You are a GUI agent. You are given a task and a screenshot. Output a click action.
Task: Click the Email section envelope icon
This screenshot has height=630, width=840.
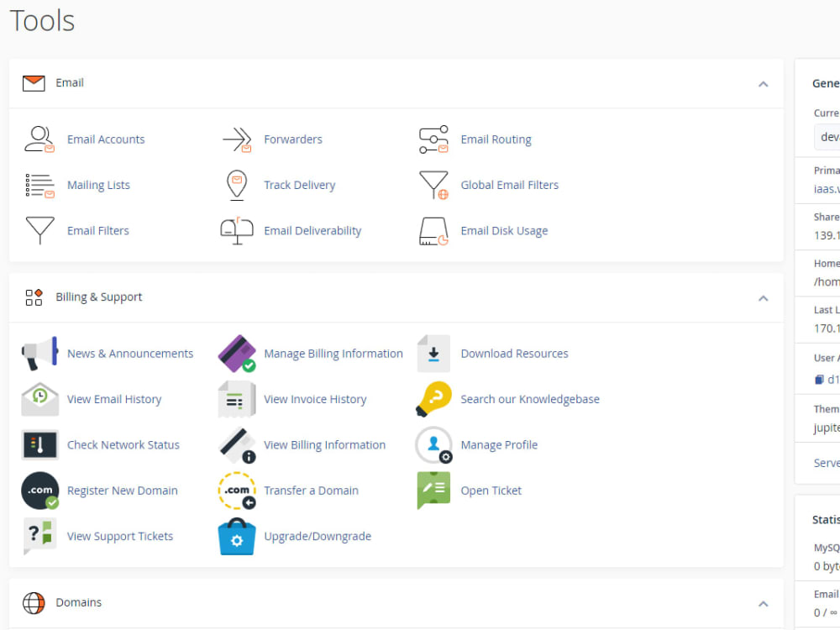pos(34,83)
